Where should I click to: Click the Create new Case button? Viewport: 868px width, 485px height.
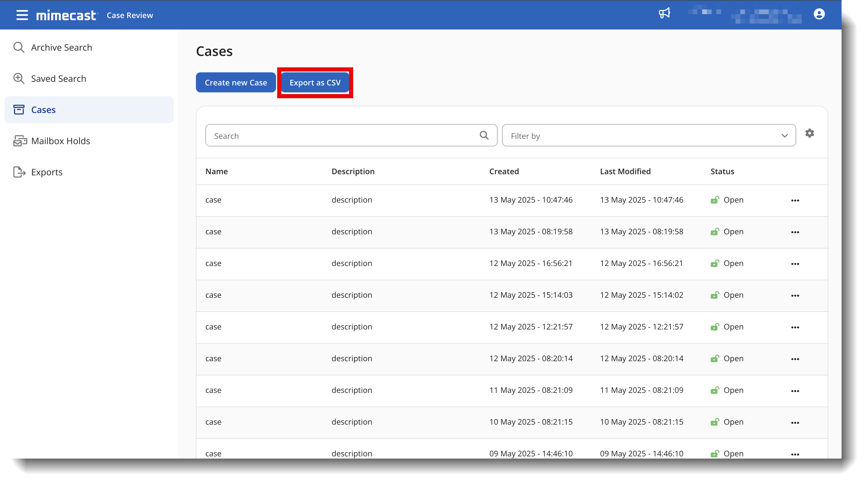(x=235, y=82)
